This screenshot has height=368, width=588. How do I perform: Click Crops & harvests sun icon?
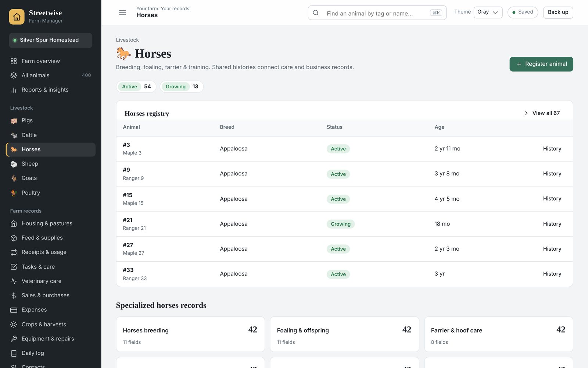pos(14,324)
